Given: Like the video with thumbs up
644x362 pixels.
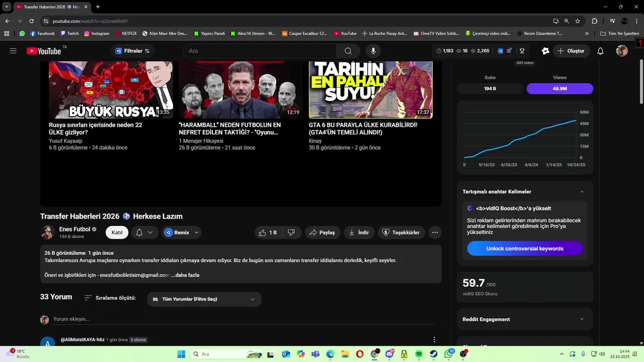Looking at the screenshot, I should click(x=268, y=232).
